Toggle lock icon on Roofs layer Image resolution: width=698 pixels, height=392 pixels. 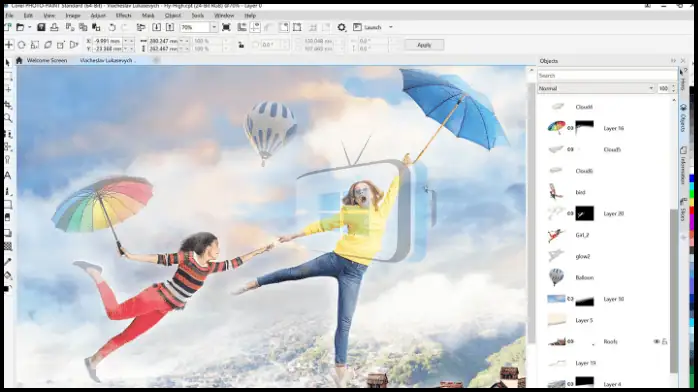664,342
